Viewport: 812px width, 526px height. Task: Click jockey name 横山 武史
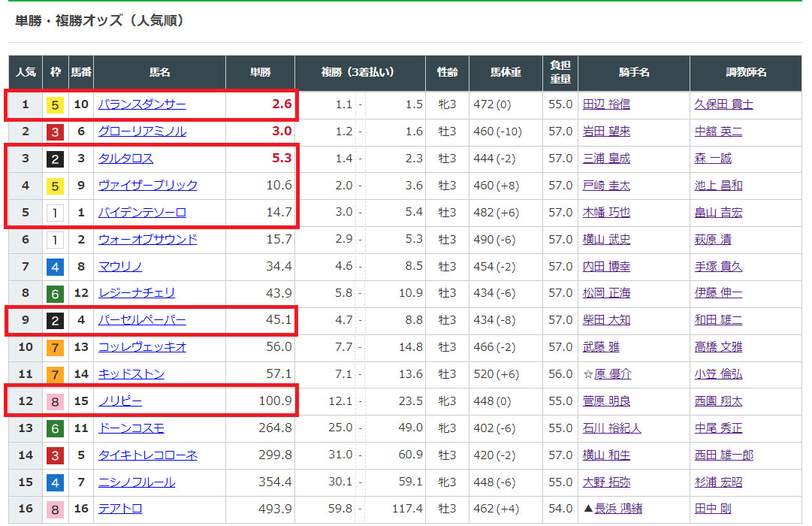coord(606,240)
